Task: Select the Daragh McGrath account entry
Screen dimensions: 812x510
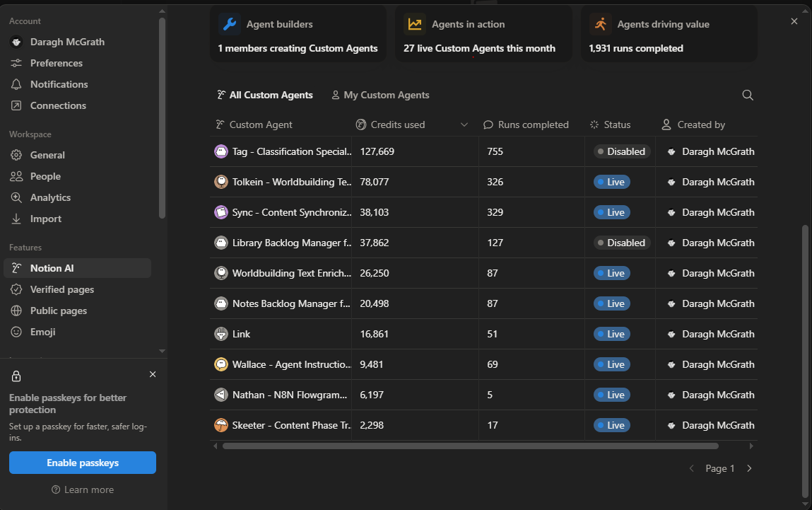Action: [x=67, y=42]
